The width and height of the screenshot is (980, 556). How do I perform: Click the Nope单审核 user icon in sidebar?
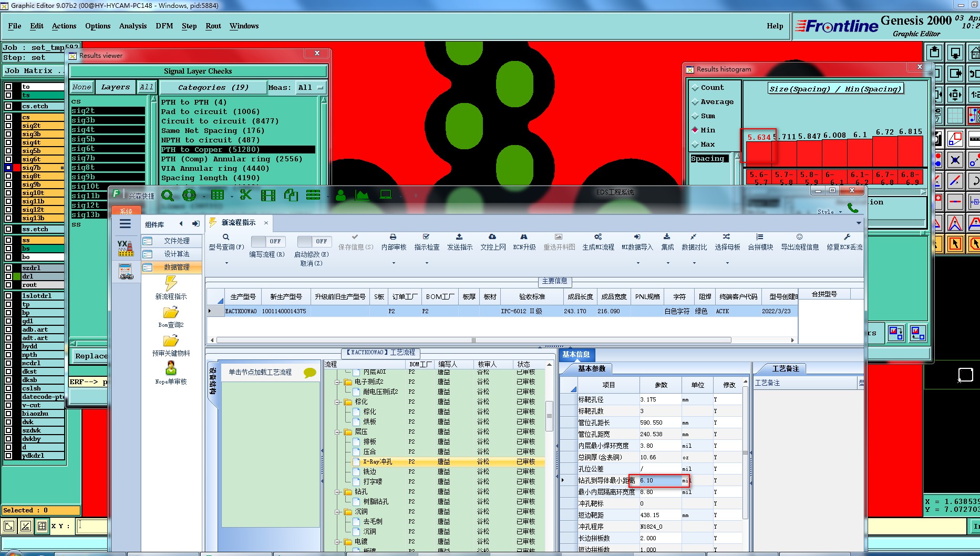[171, 368]
